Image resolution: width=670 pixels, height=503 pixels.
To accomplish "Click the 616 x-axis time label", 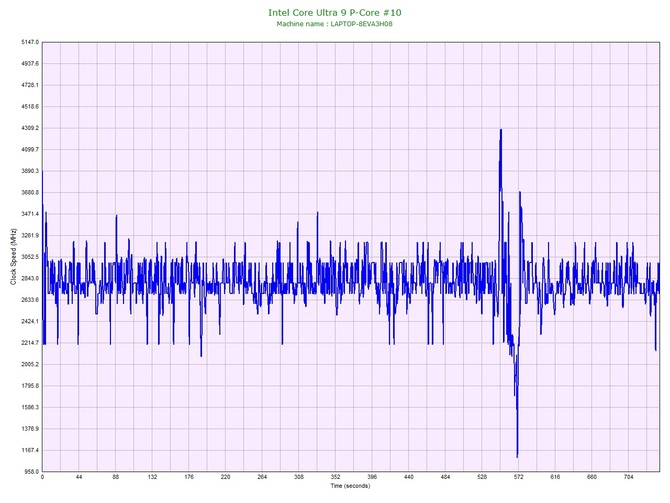I will (x=555, y=477).
